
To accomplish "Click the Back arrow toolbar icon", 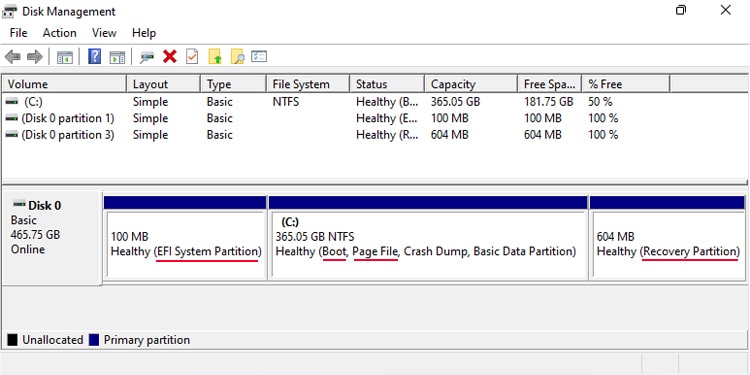I will tap(12, 57).
